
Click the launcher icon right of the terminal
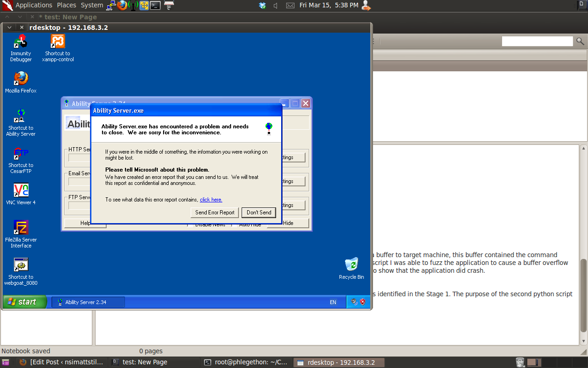coord(169,5)
